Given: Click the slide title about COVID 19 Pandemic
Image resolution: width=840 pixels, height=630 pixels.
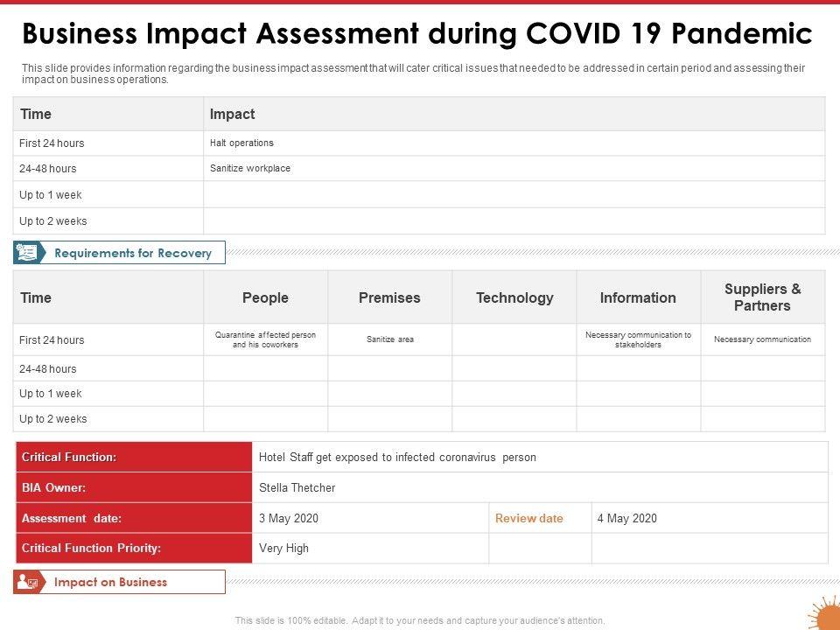Looking at the screenshot, I should (417, 33).
